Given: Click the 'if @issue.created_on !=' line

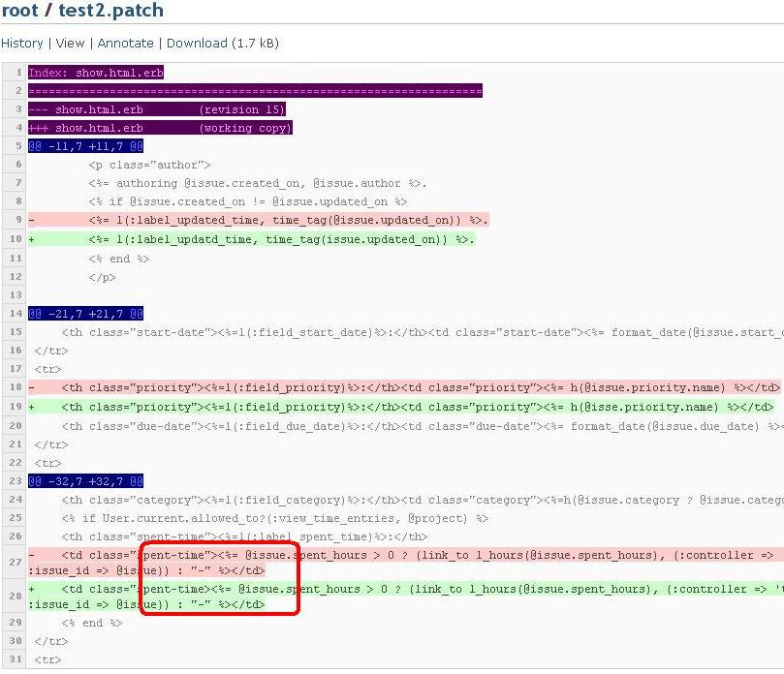Looking at the screenshot, I should [x=248, y=201].
